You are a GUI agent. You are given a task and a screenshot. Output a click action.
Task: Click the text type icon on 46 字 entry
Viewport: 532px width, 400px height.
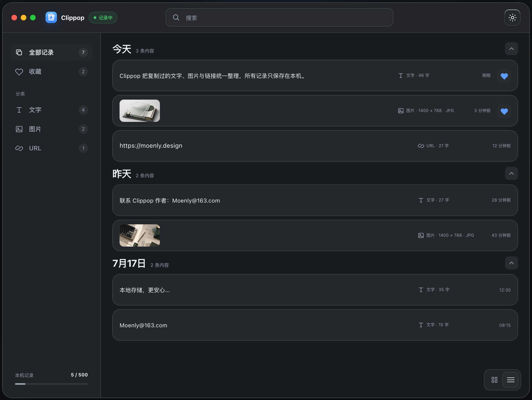[401, 76]
